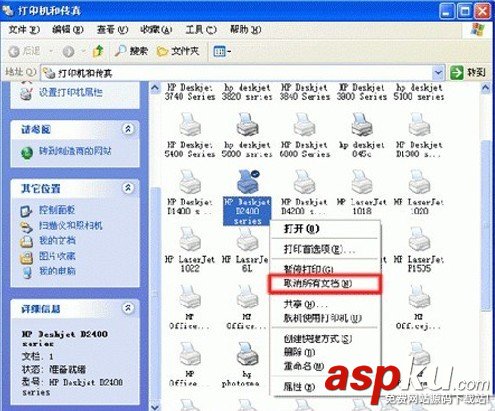Maximize the 打印机和传真 window
Viewport: 495px width, 411px height.
tap(464, 11)
